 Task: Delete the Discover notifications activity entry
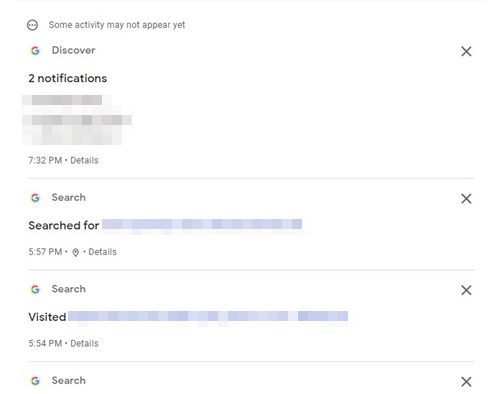coord(466,51)
